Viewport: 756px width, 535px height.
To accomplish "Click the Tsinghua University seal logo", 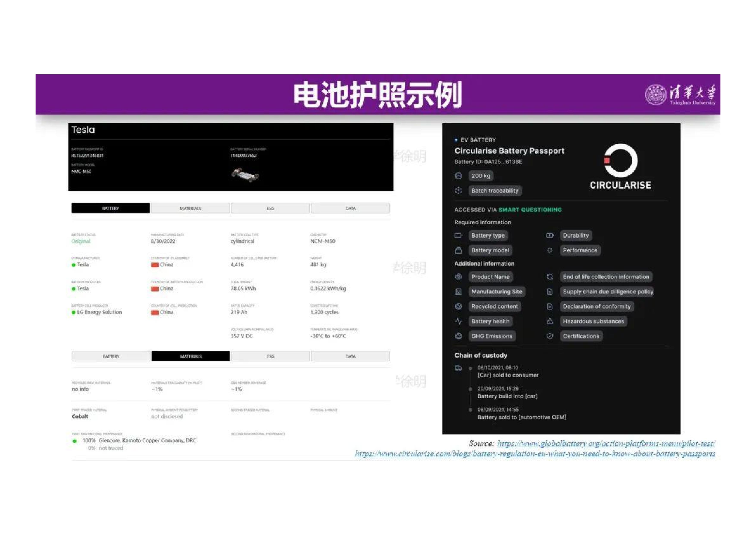I will click(x=656, y=94).
